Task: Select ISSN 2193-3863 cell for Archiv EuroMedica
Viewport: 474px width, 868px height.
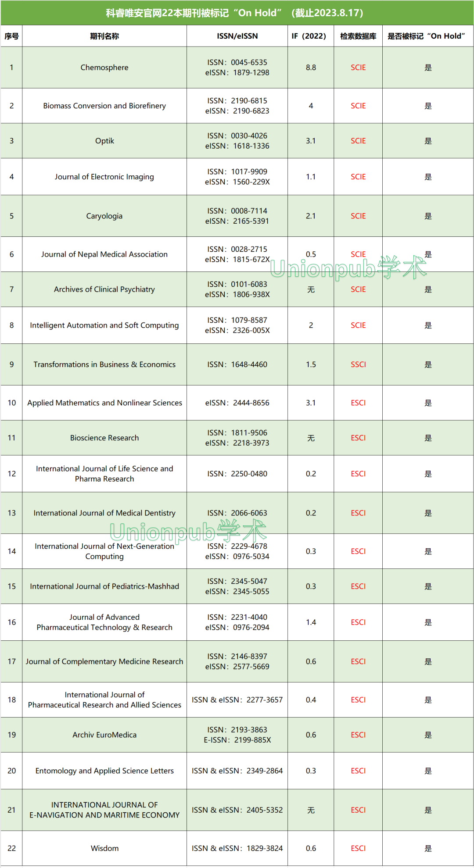Action: pos(237,735)
